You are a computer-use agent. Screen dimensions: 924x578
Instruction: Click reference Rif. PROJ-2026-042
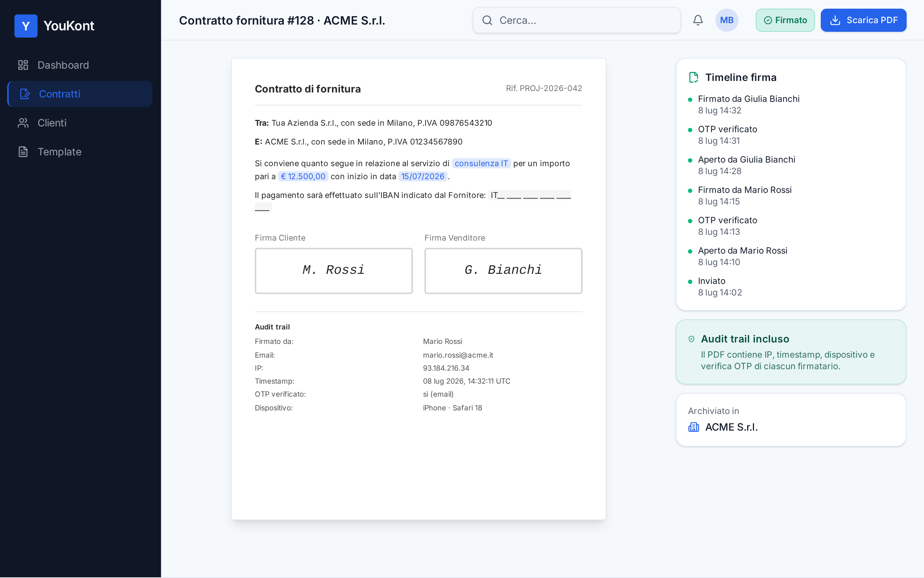pos(544,88)
